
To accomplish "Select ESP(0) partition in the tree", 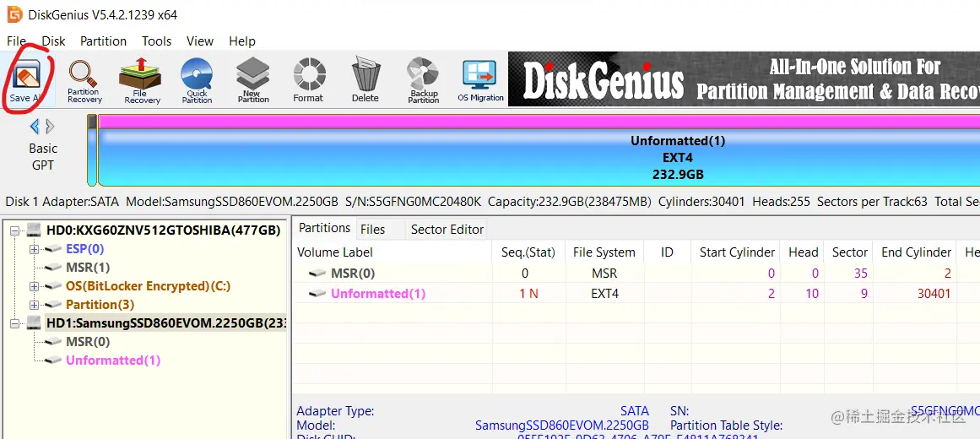I will click(x=84, y=249).
